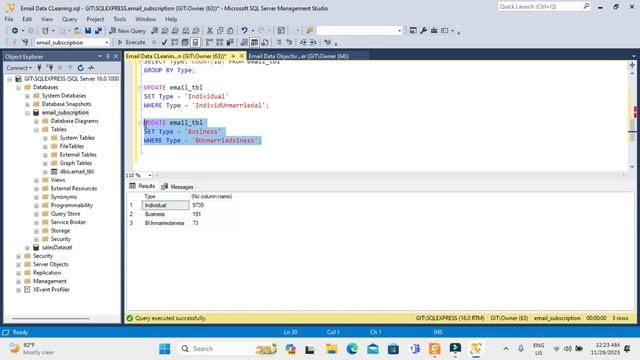The width and height of the screenshot is (640, 360).
Task: Open Microsoft Teams from the taskbar
Action: pyautogui.click(x=414, y=349)
